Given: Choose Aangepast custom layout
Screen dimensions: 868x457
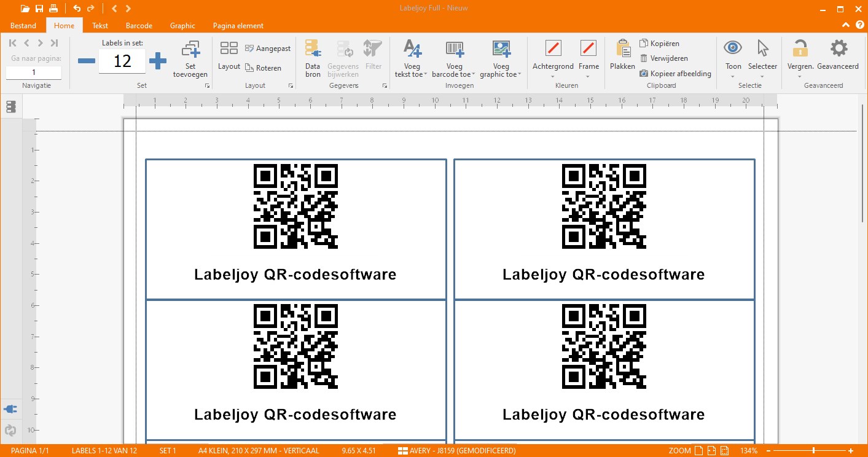Looking at the screenshot, I should pos(268,49).
